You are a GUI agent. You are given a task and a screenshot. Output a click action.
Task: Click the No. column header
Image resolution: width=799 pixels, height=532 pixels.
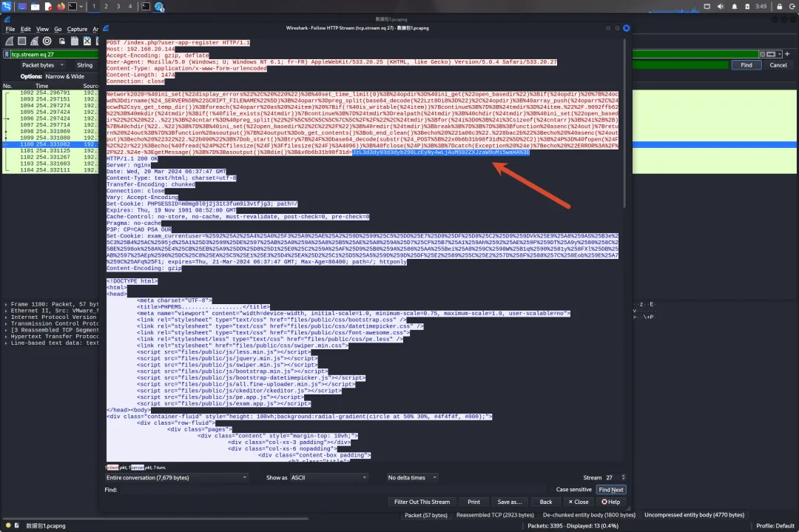(x=7, y=86)
